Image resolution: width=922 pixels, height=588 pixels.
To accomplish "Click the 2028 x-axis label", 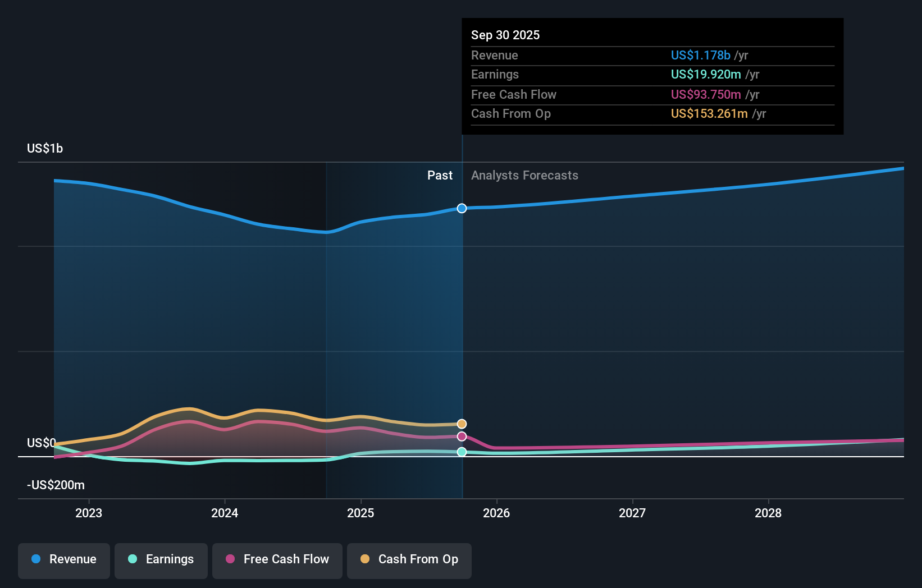I will pos(768,513).
